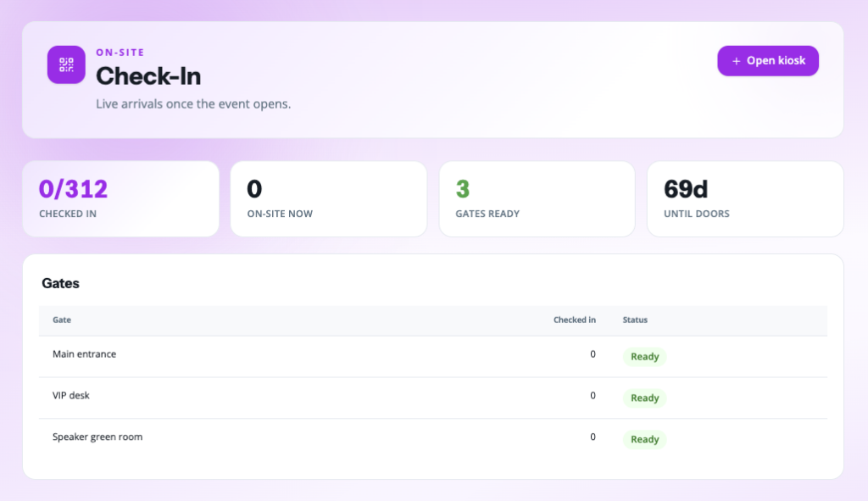Click the Gate column header
Screen dimensions: 868x501
61,320
